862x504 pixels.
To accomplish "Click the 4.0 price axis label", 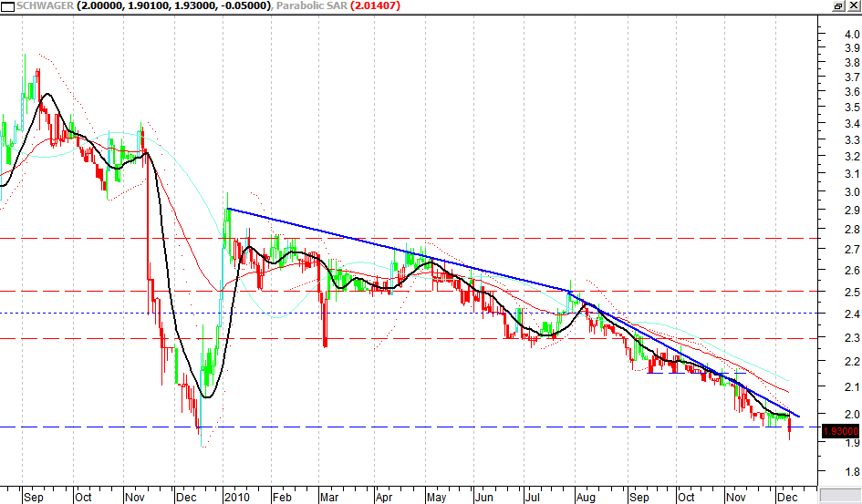I will click(x=852, y=34).
